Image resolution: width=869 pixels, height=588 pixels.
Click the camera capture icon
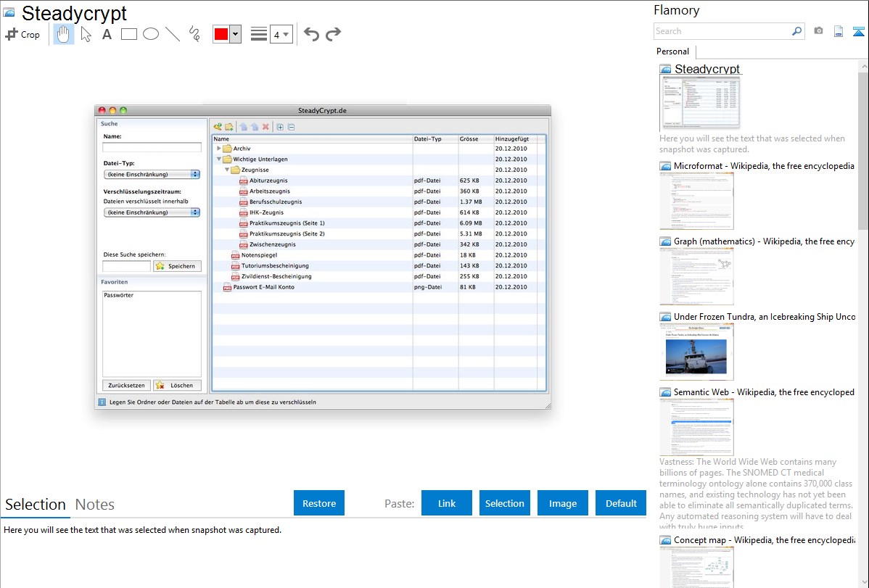pos(818,31)
